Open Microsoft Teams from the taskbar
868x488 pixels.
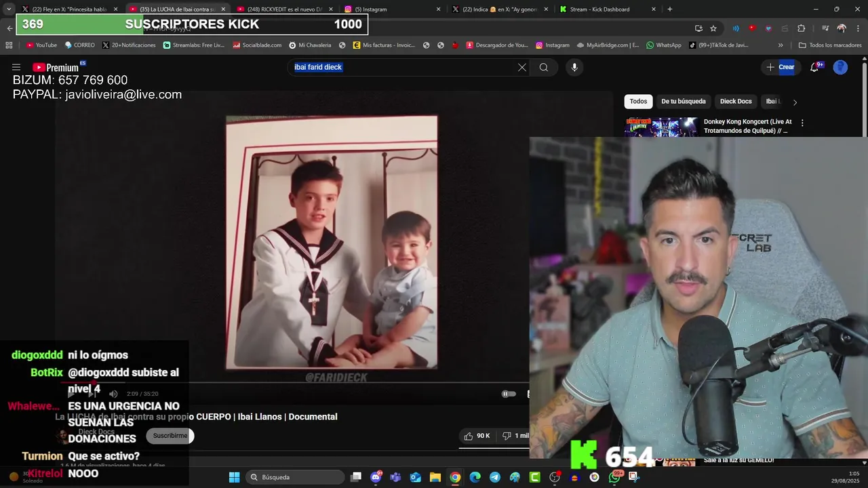(395, 477)
